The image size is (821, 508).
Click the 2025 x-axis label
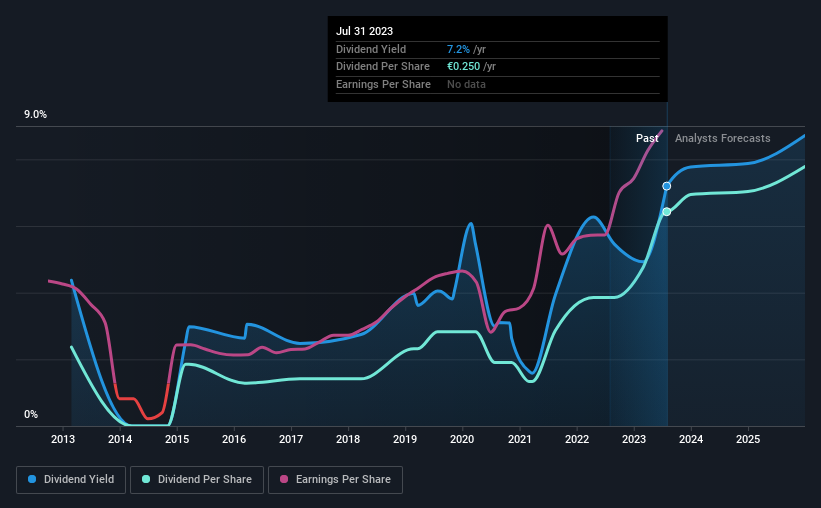point(748,439)
